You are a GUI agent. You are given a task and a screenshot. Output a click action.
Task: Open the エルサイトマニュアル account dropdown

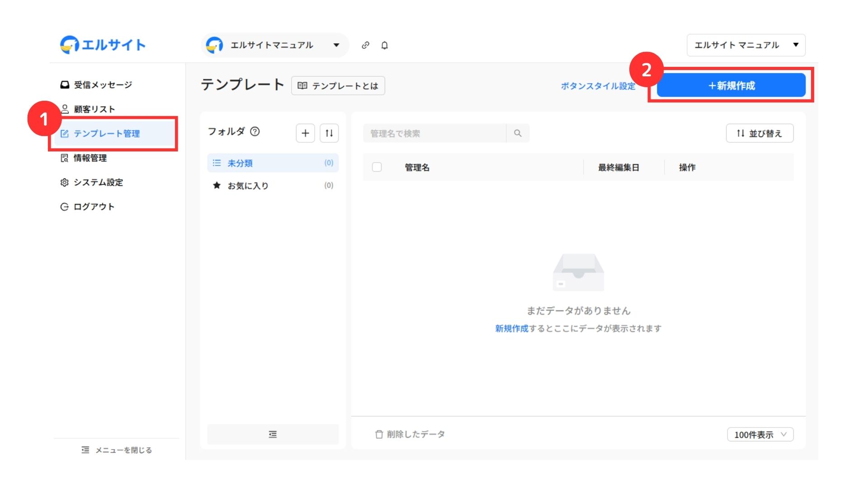[x=274, y=45]
